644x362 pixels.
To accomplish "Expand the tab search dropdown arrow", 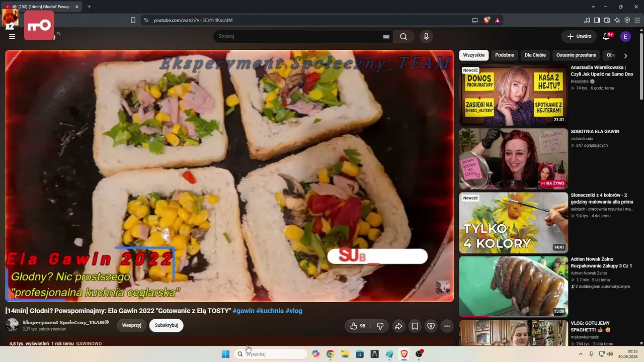I will (593, 7).
